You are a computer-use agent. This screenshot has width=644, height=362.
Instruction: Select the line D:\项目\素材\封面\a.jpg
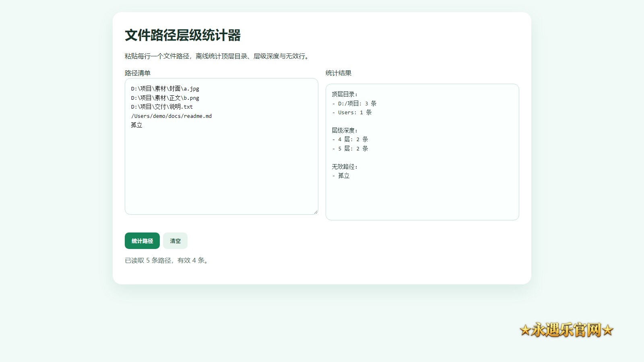click(x=165, y=88)
